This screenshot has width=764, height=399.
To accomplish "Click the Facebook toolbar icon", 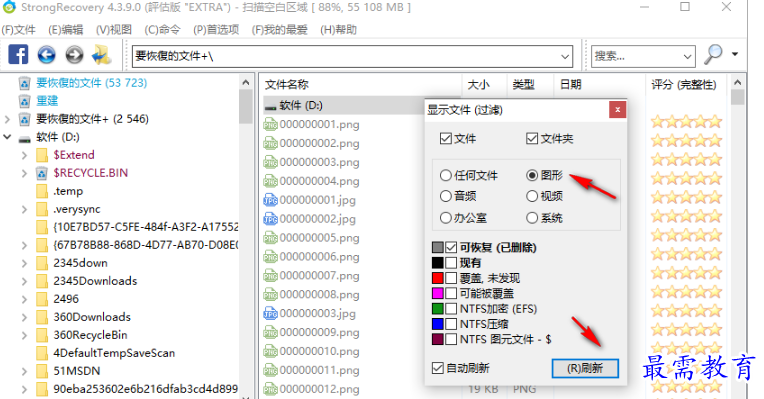I will click(x=18, y=55).
